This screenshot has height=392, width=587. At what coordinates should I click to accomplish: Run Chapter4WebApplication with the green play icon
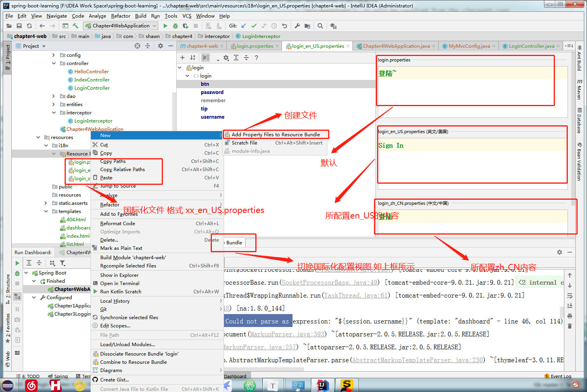[165, 26]
